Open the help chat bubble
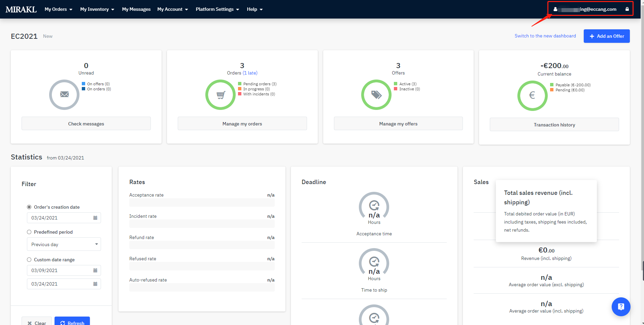The image size is (644, 325). pos(621,307)
